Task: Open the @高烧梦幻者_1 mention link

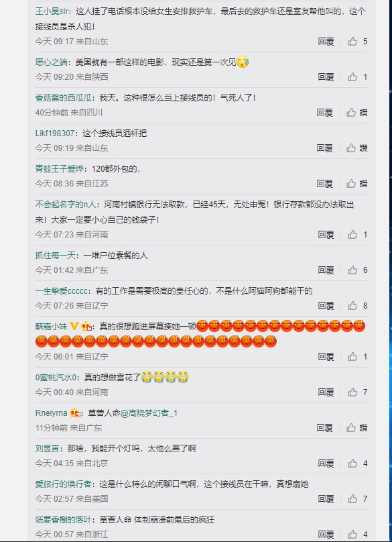Action: 149,413
